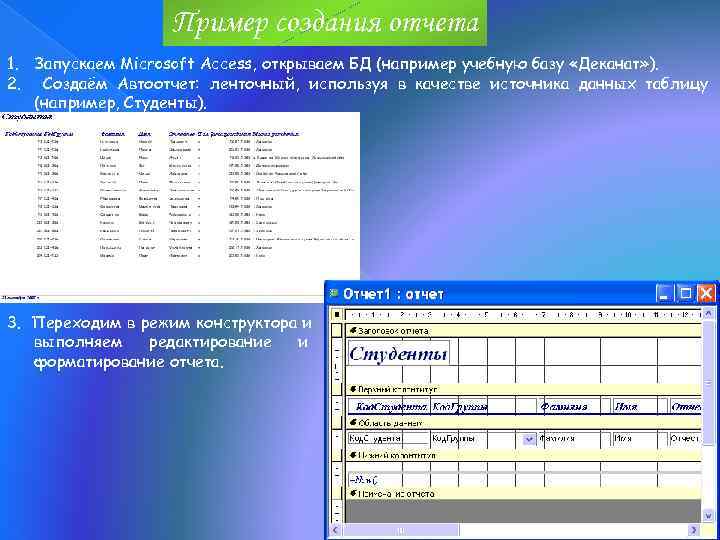Screen dimensions: 720x540
Task: Minimize the Отчет1 report window
Action: point(664,294)
